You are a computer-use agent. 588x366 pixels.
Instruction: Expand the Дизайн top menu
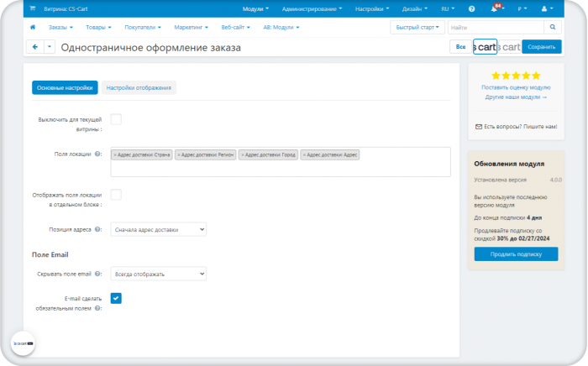415,8
